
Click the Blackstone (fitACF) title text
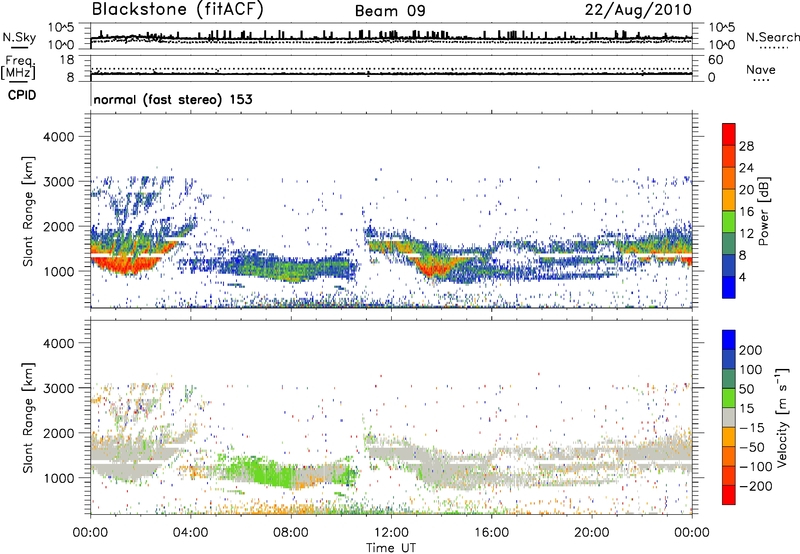coord(178,10)
